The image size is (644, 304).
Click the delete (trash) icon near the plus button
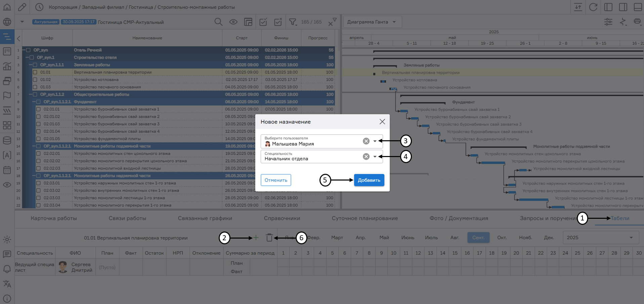point(269,238)
